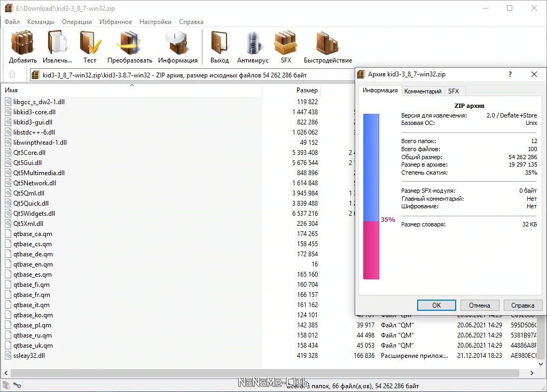Click the Выход (Exit) toolbar icon
The height and width of the screenshot is (392, 547).
coord(220,43)
